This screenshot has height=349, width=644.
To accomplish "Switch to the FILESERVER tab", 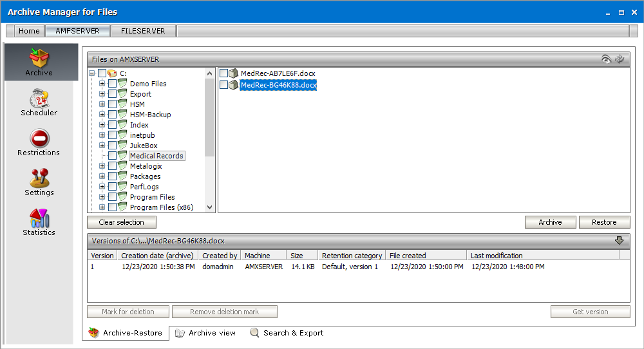I will tap(143, 31).
